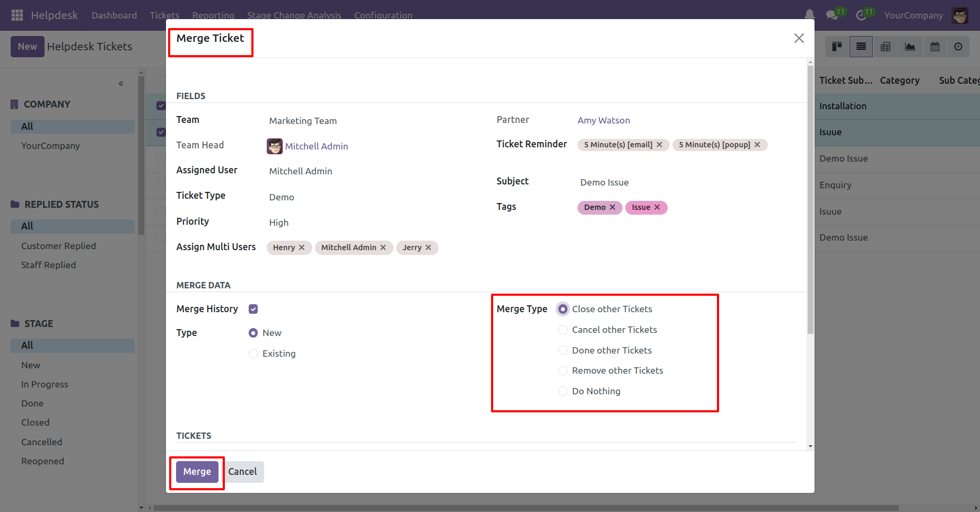
Task: Select the New type radio button
Action: [x=253, y=333]
